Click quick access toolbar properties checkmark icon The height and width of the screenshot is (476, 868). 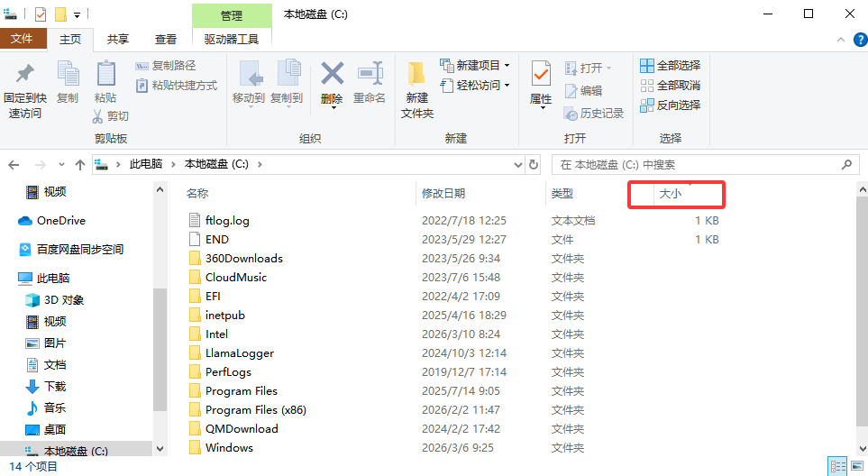pyautogui.click(x=41, y=14)
